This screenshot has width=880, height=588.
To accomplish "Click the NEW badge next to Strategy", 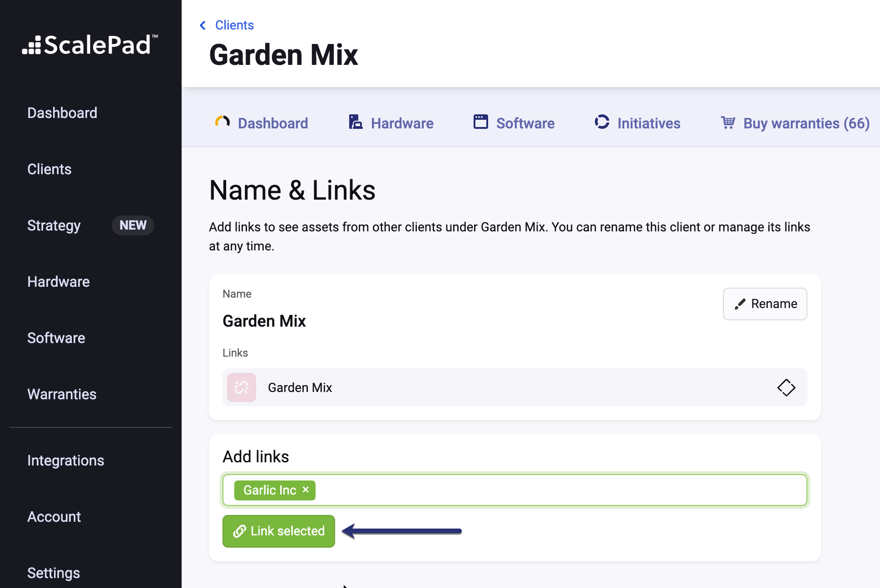I will [133, 225].
